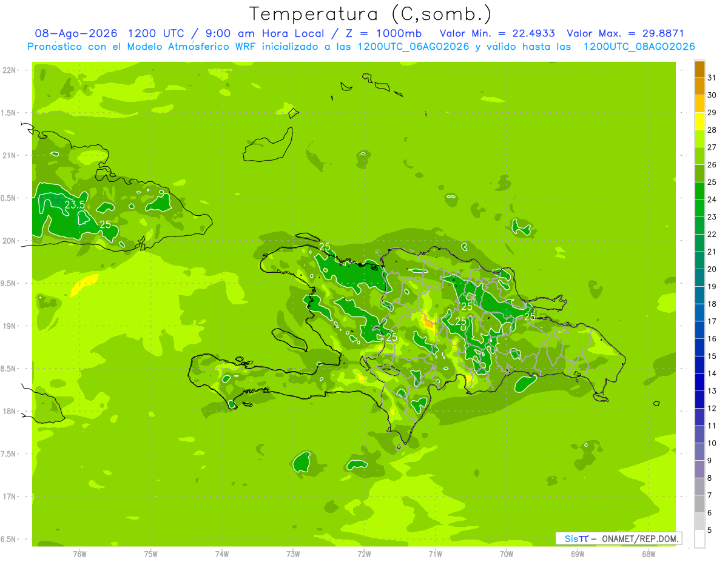The width and height of the screenshot is (728, 562).
Task: Pick the yellow legend swatch between 28 and 29
Action: [699, 121]
